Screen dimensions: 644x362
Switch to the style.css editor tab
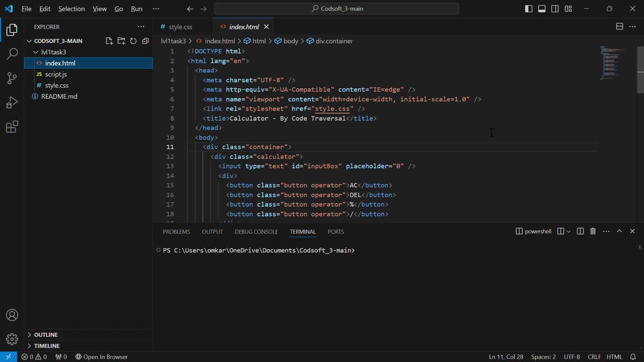coord(181,27)
